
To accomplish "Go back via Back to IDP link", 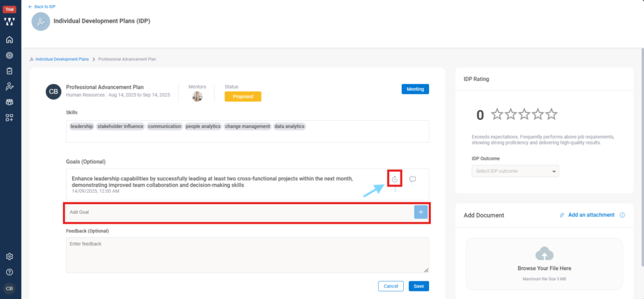I will [42, 6].
